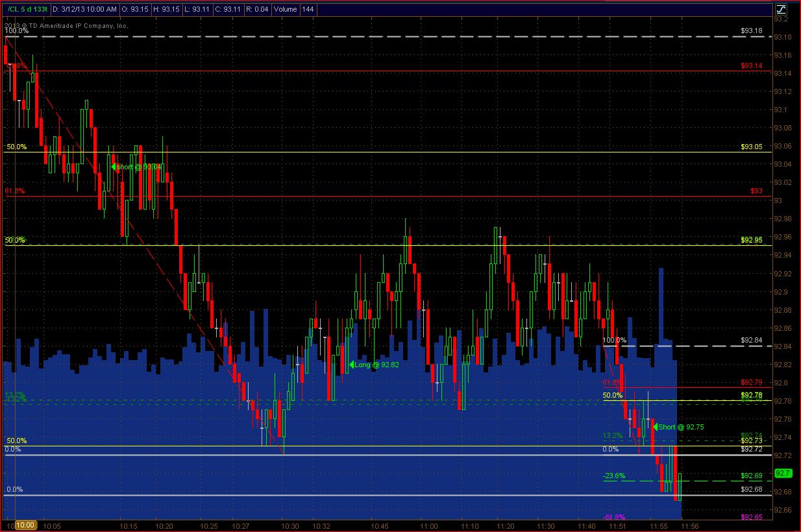The image size is (801, 532).
Task: Click the $93.05 yellow level label
Action: (x=752, y=147)
